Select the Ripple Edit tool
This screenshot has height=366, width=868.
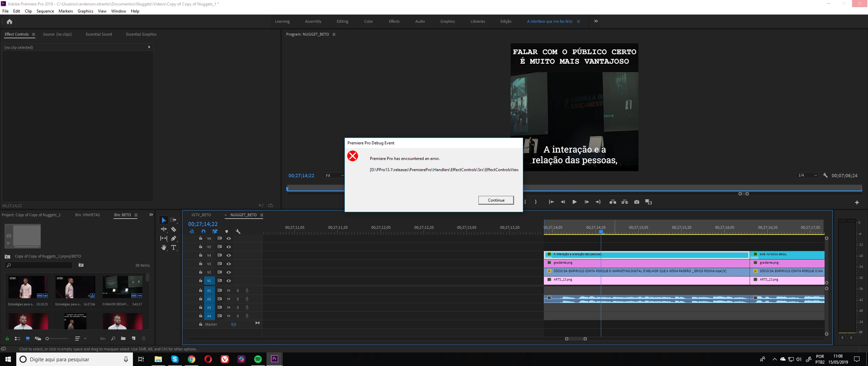(x=164, y=229)
